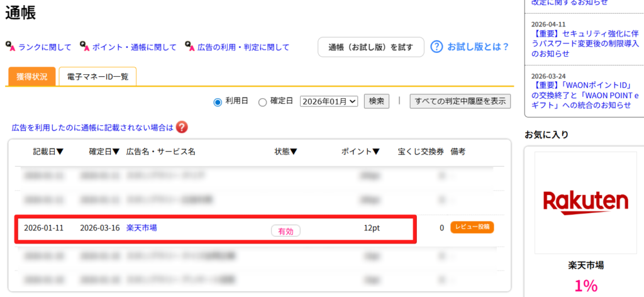
Task: Open お試し版とは？ link
Action: pos(478,47)
